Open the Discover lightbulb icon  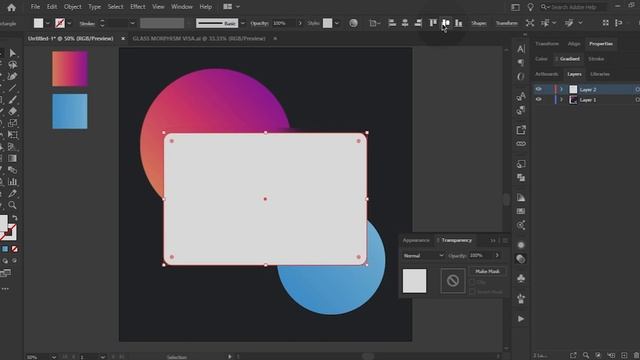pyautogui.click(x=530, y=7)
